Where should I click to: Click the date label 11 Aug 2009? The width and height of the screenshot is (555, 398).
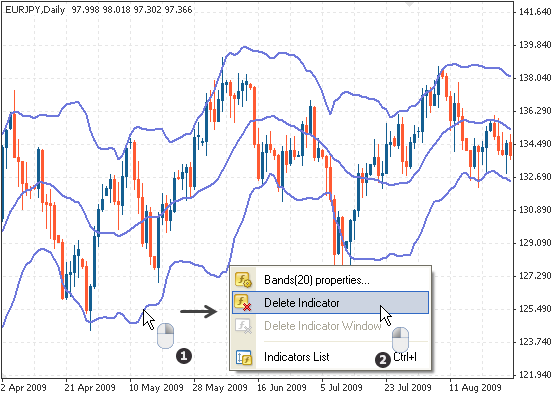pyautogui.click(x=475, y=388)
